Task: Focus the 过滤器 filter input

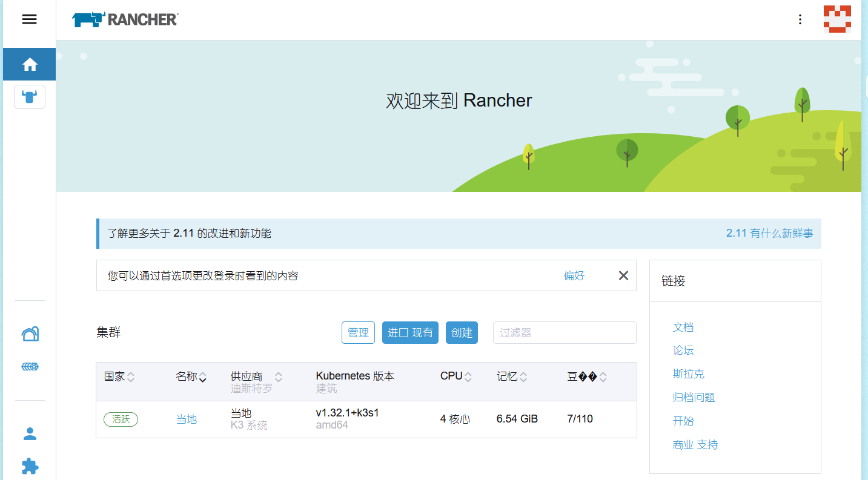Action: 565,332
